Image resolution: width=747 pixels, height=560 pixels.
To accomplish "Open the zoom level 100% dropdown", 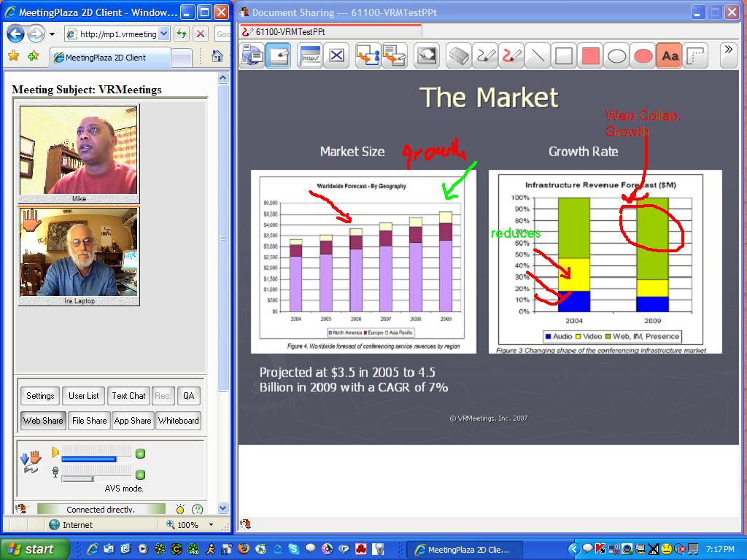I will click(211, 524).
